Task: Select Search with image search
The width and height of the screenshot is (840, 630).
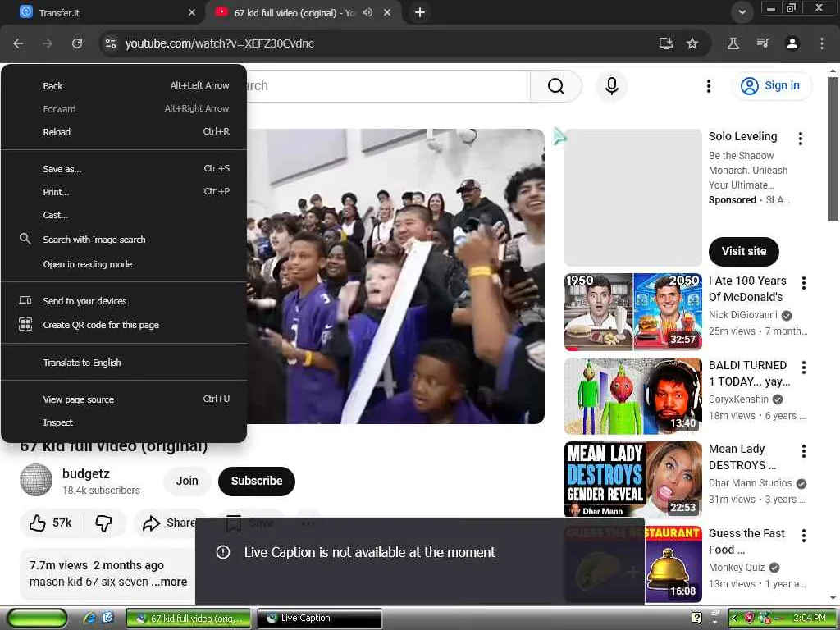Action: 124,240
